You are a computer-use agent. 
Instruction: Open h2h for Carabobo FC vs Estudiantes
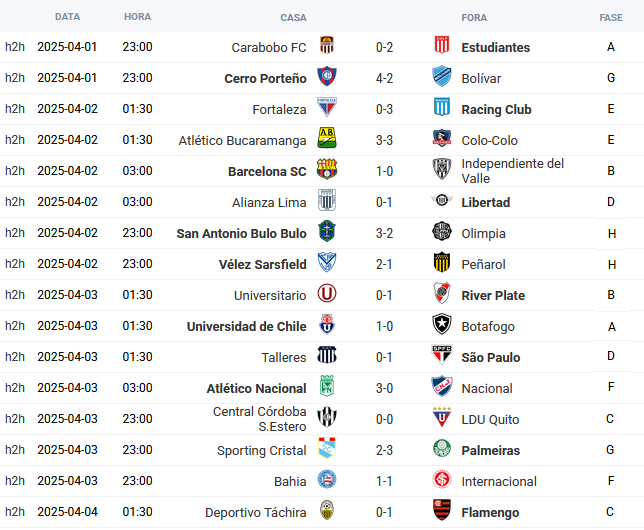coord(15,47)
